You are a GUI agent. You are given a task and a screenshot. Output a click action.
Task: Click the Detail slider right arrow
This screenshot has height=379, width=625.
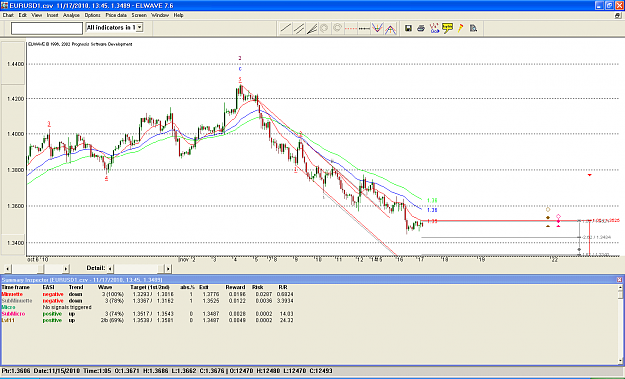pos(168,269)
